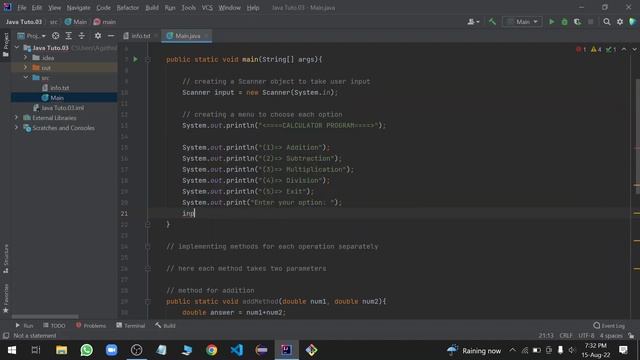Open the Build menu
The width and height of the screenshot is (640, 360).
(x=152, y=8)
